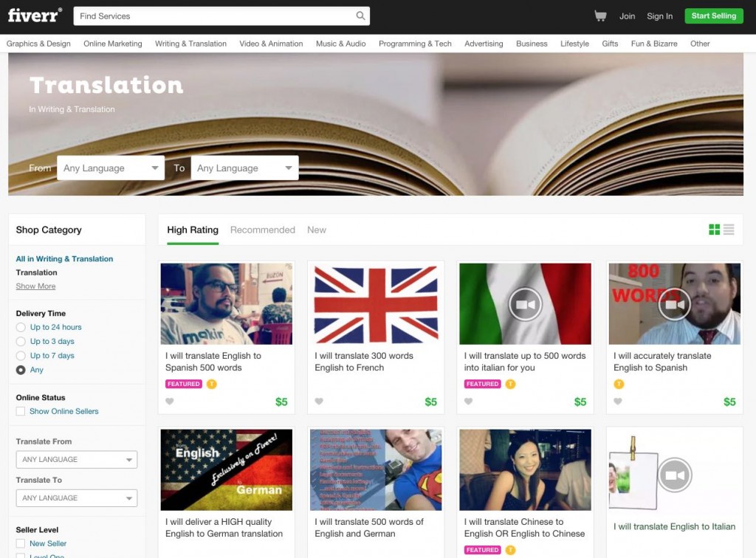Favorite the English to Spanish 500 words gig
This screenshot has width=756, height=558.
point(169,402)
